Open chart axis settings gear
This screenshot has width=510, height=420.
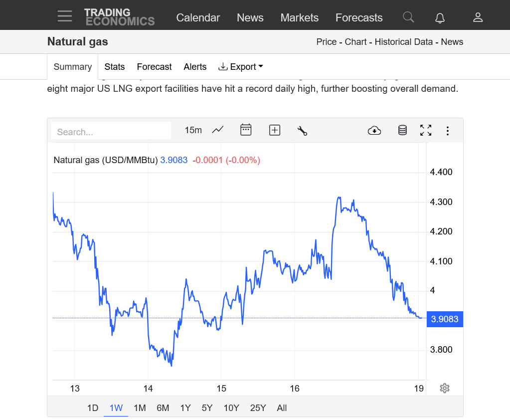point(445,388)
